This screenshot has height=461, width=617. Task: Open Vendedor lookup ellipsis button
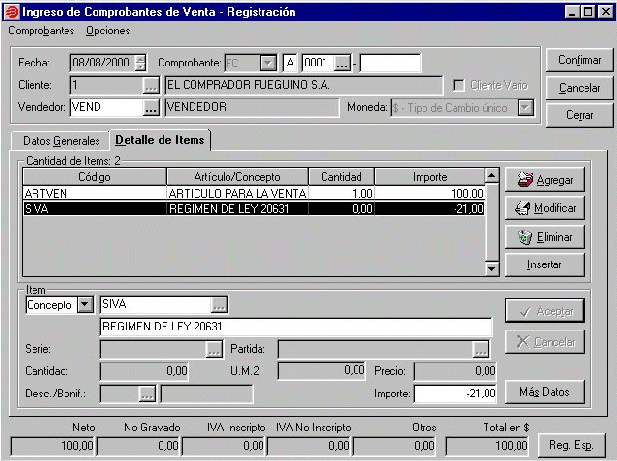(x=151, y=106)
